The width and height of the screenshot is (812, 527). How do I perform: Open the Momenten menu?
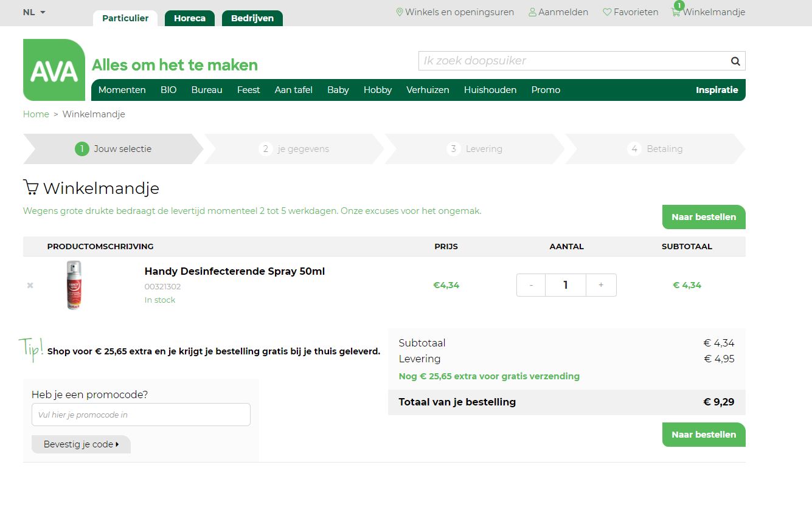pyautogui.click(x=122, y=90)
